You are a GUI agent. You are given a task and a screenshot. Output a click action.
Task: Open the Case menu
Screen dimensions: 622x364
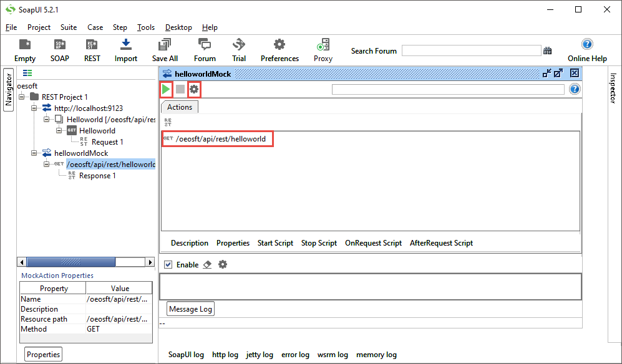[95, 27]
